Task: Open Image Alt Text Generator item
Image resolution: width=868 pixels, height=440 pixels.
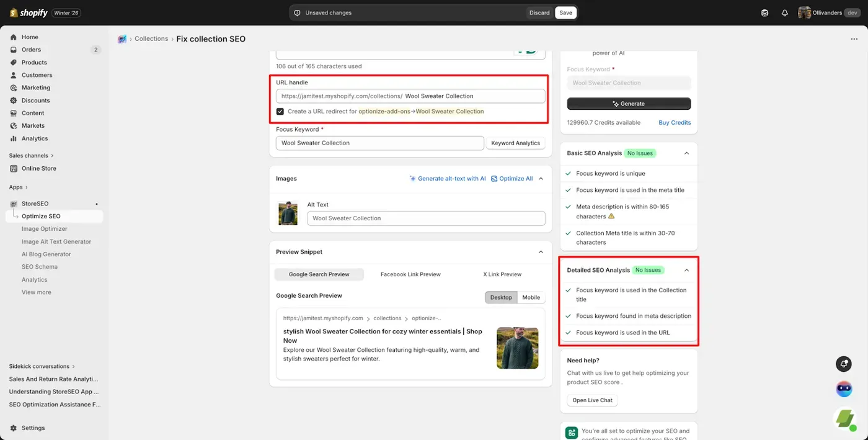Action: 56,241
